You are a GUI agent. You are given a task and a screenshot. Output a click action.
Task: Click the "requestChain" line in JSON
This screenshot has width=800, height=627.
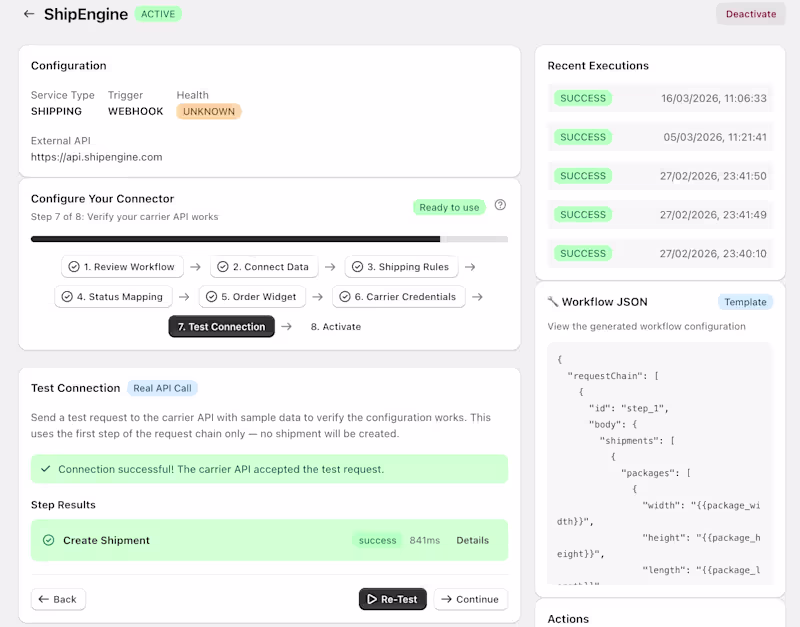(x=613, y=376)
